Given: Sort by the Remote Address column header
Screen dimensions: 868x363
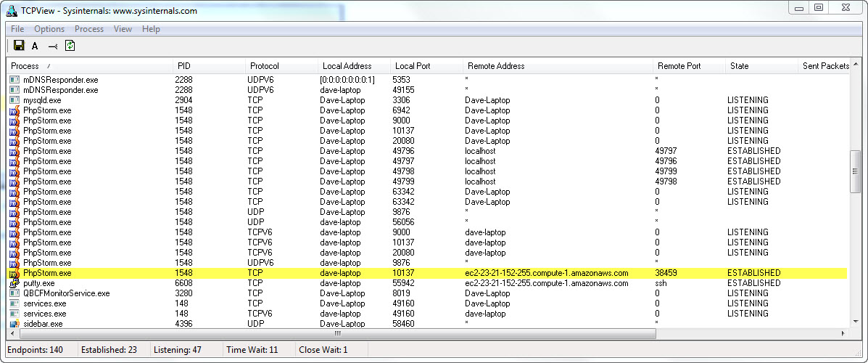Looking at the screenshot, I should pos(558,66).
